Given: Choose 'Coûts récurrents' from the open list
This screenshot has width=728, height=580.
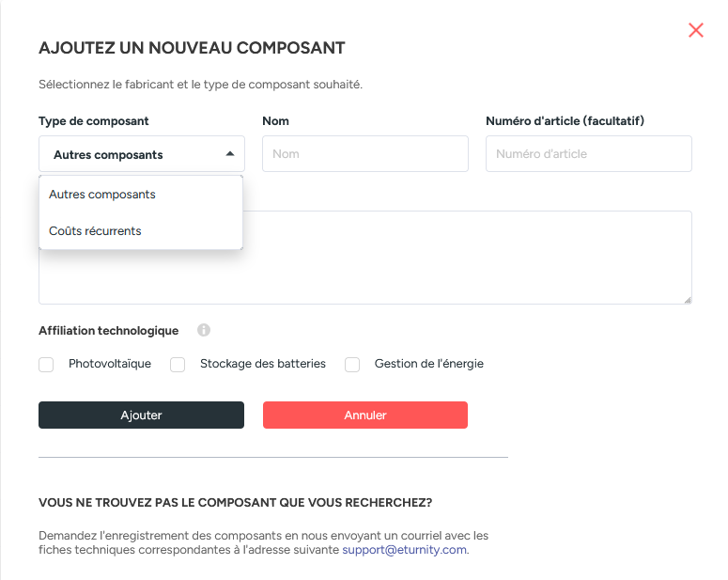Looking at the screenshot, I should [x=95, y=231].
